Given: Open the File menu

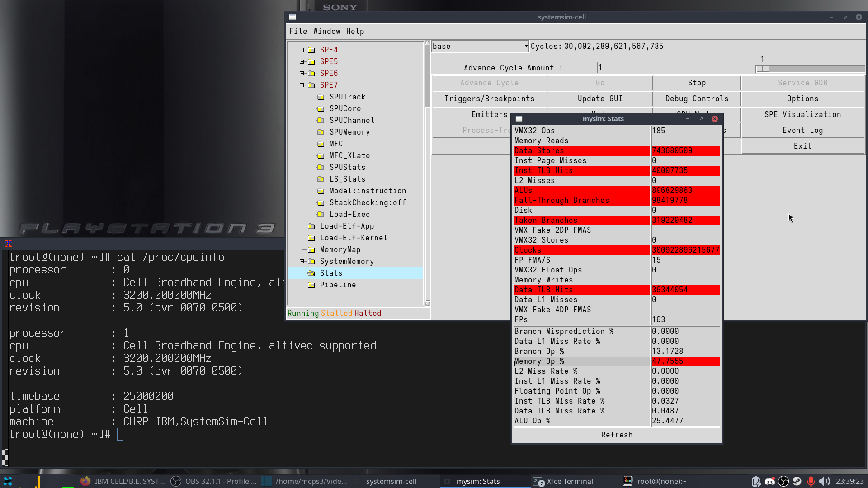Looking at the screenshot, I should (x=298, y=31).
